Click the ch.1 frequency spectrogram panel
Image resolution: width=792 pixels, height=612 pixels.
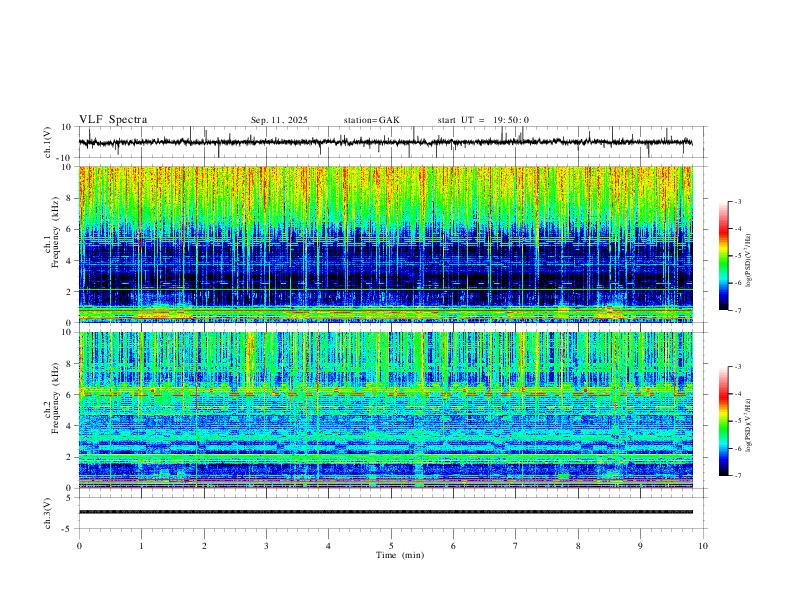386,244
